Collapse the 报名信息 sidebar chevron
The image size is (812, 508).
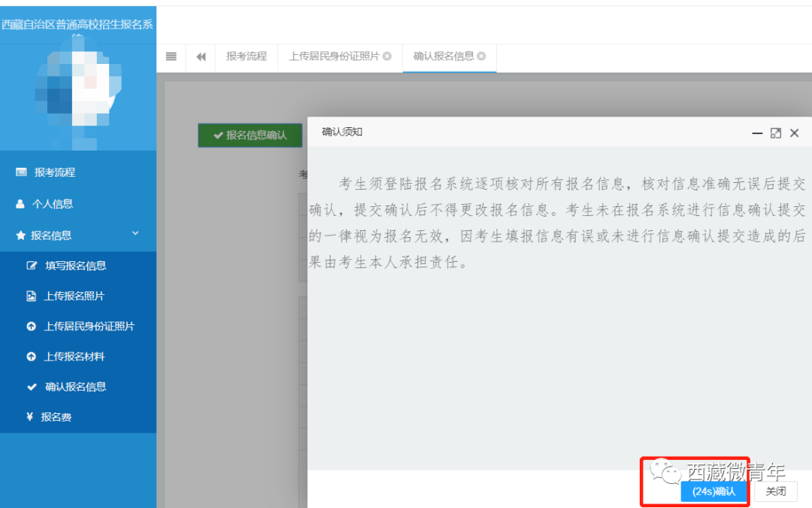[135, 234]
